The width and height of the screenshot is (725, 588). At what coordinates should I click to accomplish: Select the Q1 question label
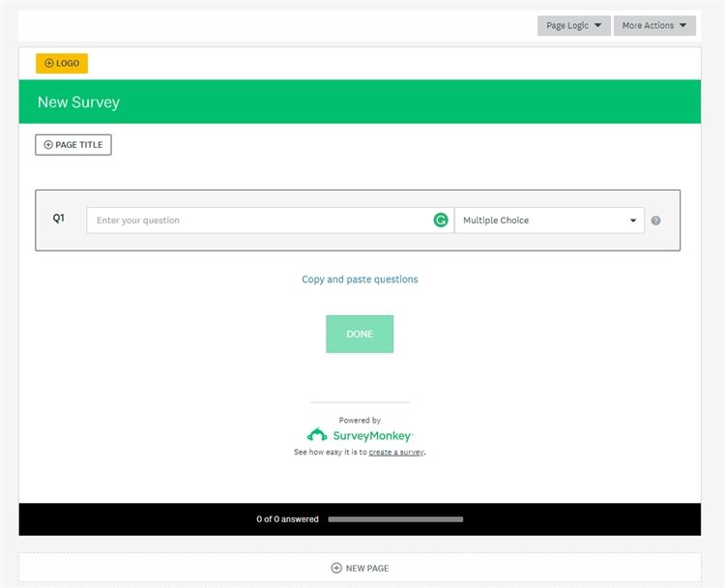tap(59, 219)
